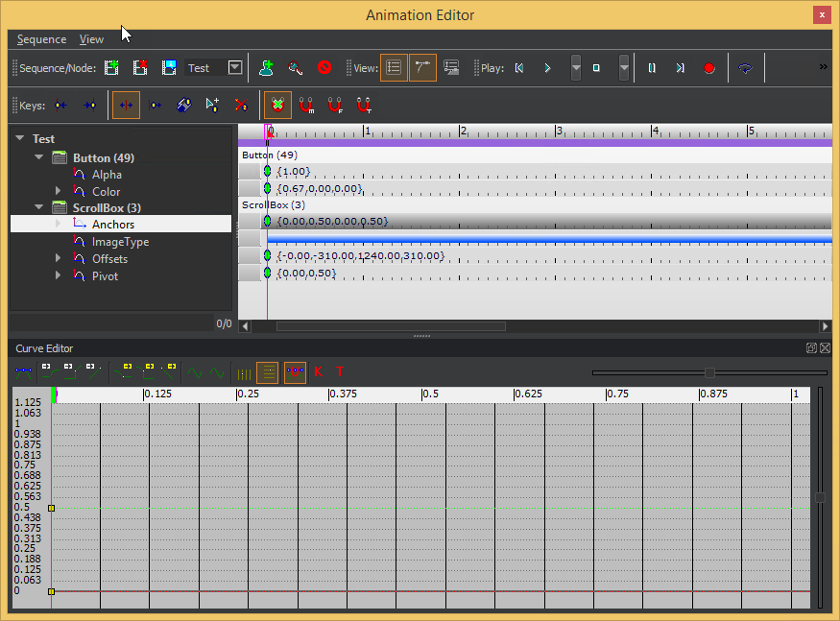This screenshot has width=840, height=621.
Task: Click the red Record button
Action: (709, 68)
